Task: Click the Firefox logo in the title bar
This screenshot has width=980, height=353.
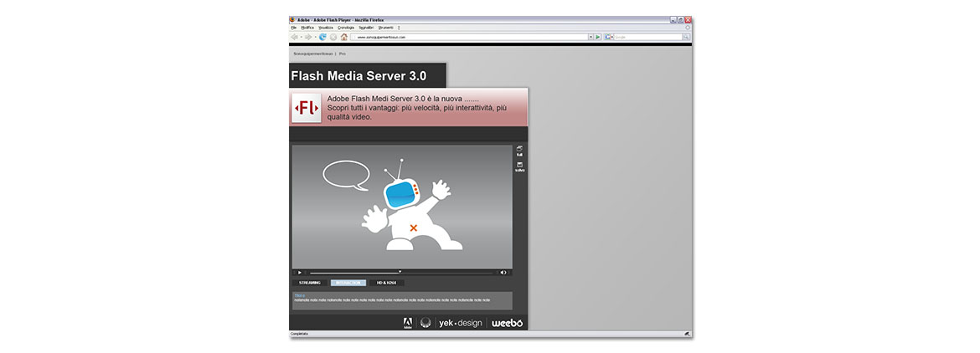Action: [292, 19]
